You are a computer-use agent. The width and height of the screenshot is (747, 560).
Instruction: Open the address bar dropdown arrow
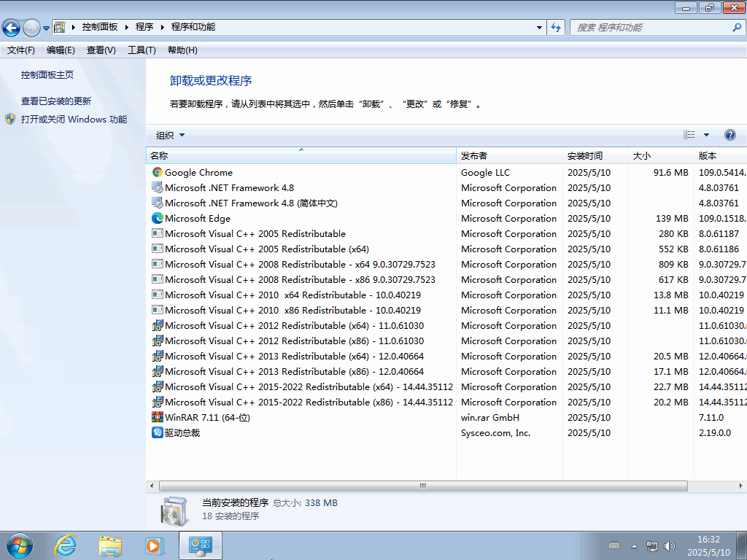coord(538,26)
